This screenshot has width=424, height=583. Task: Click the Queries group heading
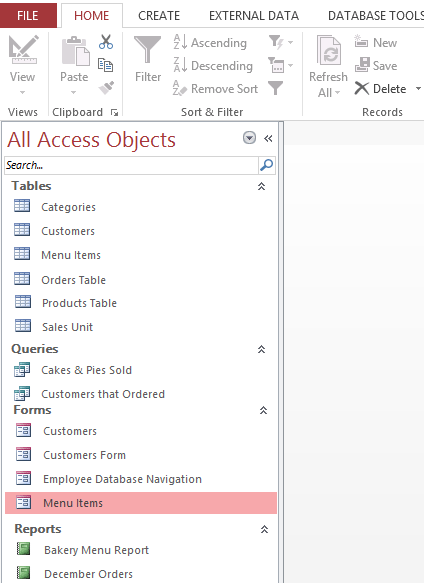tap(35, 349)
